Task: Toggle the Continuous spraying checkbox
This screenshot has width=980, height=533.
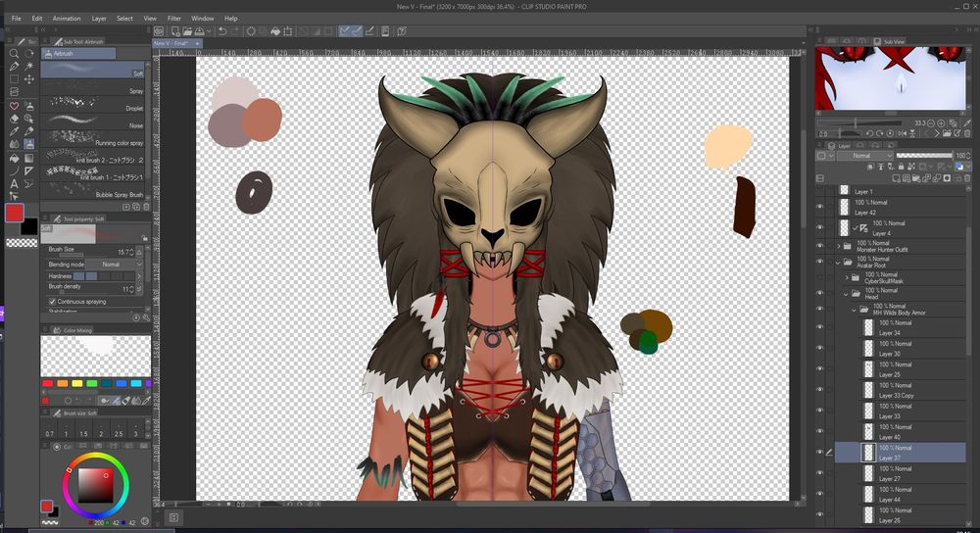Action: (x=52, y=301)
